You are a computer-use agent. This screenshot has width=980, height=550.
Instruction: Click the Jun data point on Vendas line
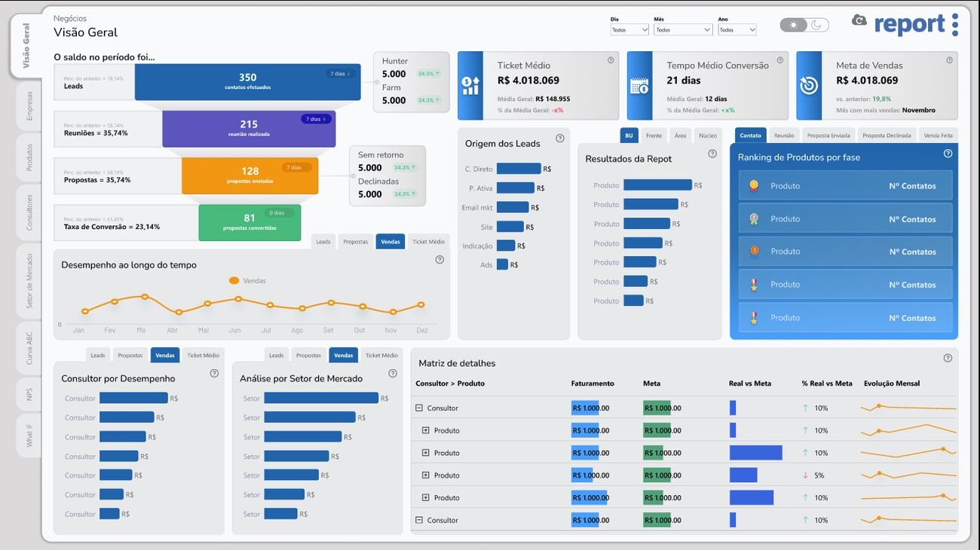237,299
